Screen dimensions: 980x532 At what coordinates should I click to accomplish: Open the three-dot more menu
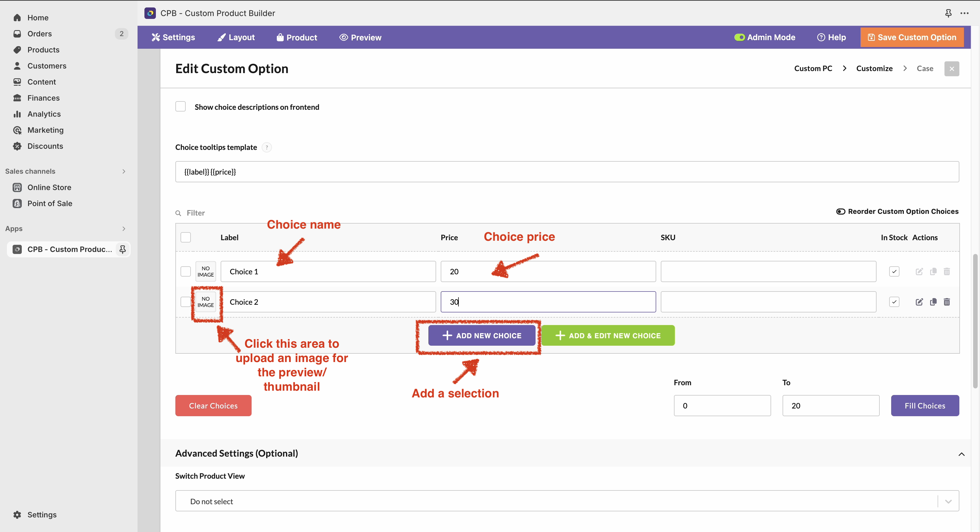(x=965, y=13)
